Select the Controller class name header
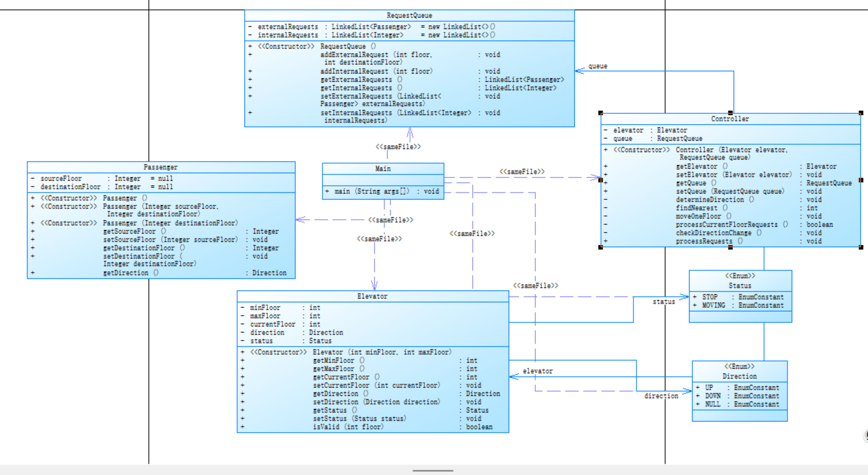Screen dimensions: 868x475 pos(730,119)
